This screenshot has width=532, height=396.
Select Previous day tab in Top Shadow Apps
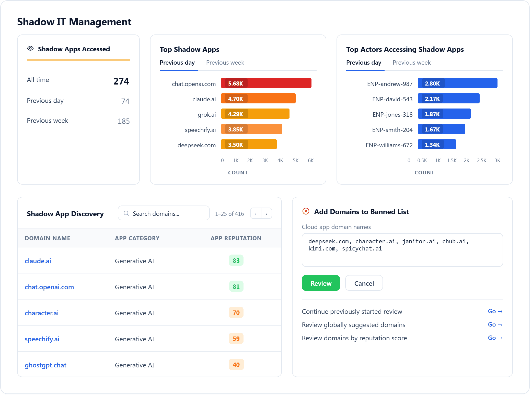click(x=177, y=63)
